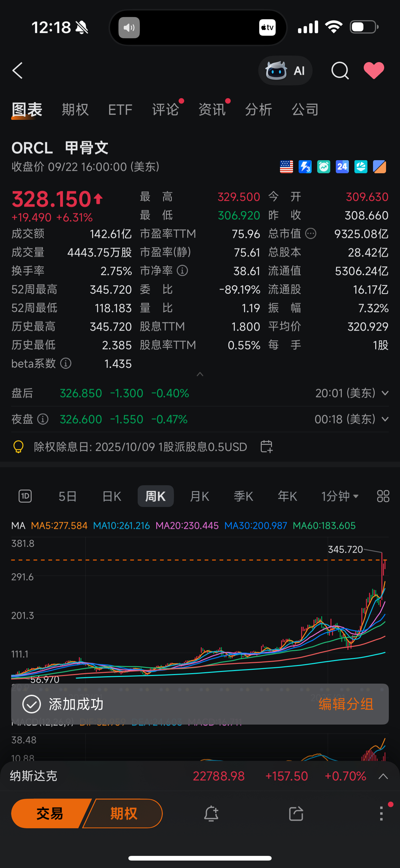Tap info icon beside 市净率

pos(182,270)
